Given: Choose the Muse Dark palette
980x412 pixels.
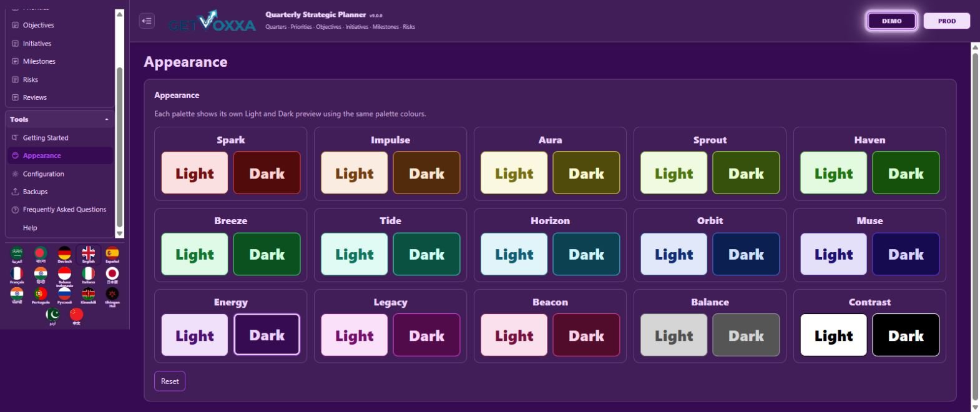Looking at the screenshot, I should (x=906, y=254).
